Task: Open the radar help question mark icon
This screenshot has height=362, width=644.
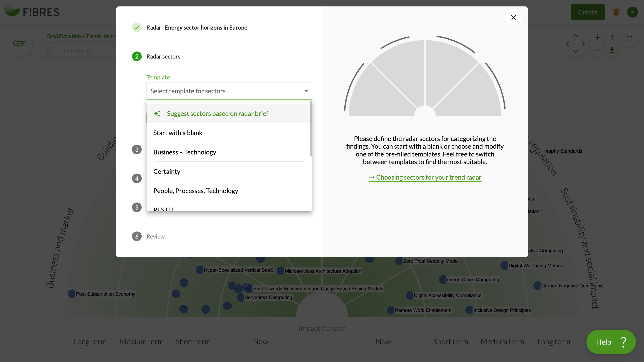Action: tap(612, 37)
